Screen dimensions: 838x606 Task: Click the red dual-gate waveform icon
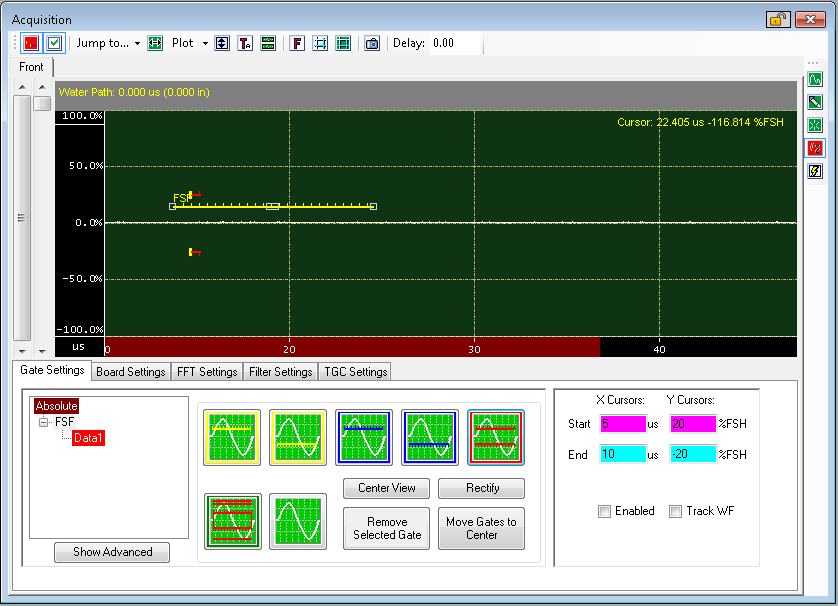[495, 437]
